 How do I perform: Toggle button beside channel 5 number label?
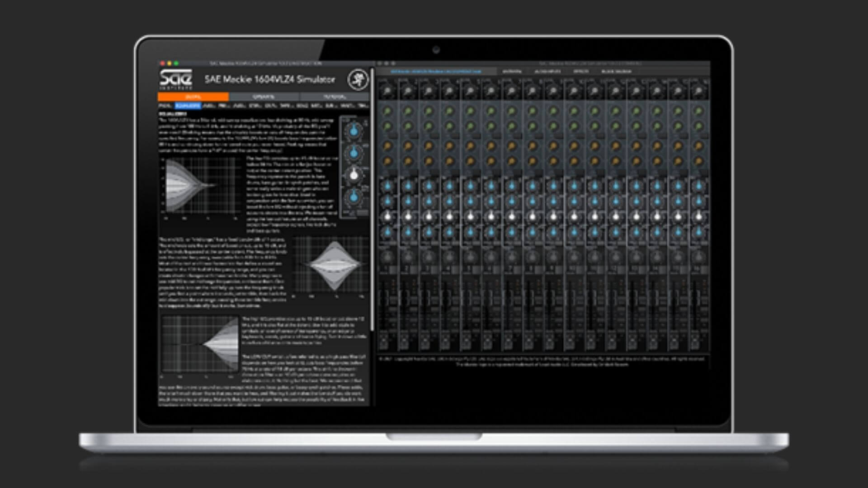[476, 269]
